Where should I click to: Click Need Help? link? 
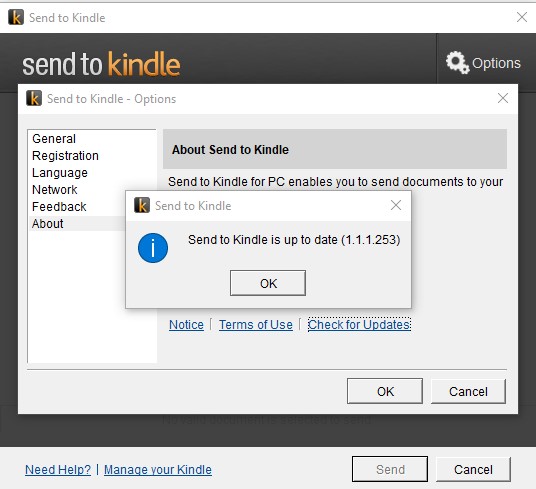(x=58, y=470)
